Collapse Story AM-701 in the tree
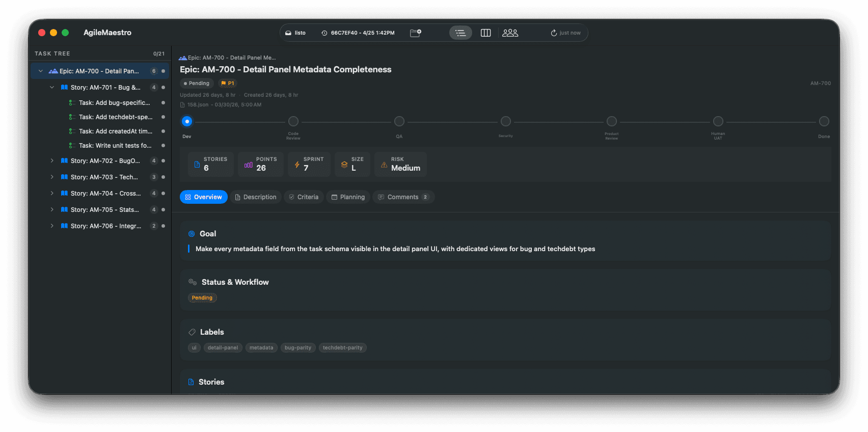Image resolution: width=868 pixels, height=432 pixels. click(x=52, y=88)
